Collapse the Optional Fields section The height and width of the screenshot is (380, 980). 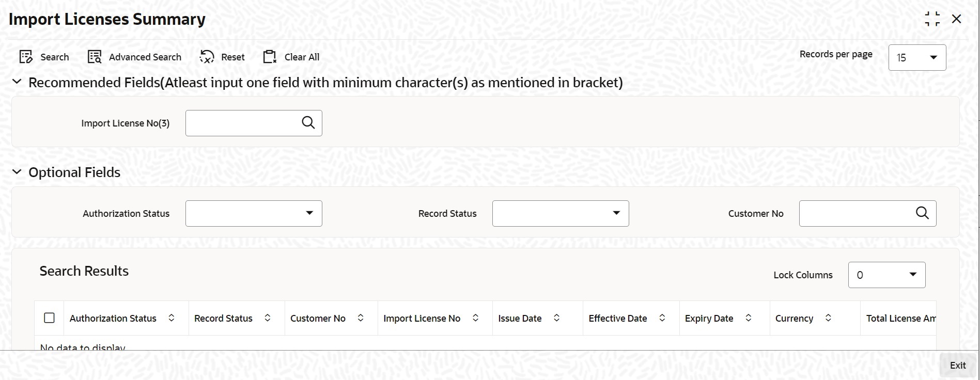pos(17,172)
